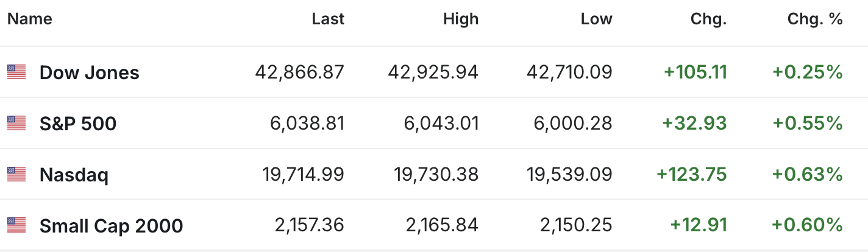
Task: Open the Dow Jones index link
Action: coord(90,73)
